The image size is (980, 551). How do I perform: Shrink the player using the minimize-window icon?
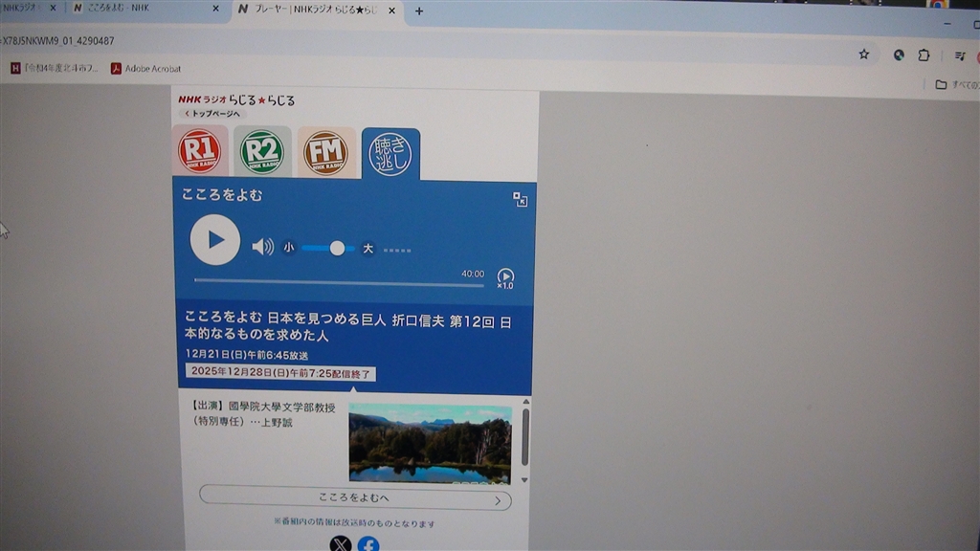coord(520,199)
